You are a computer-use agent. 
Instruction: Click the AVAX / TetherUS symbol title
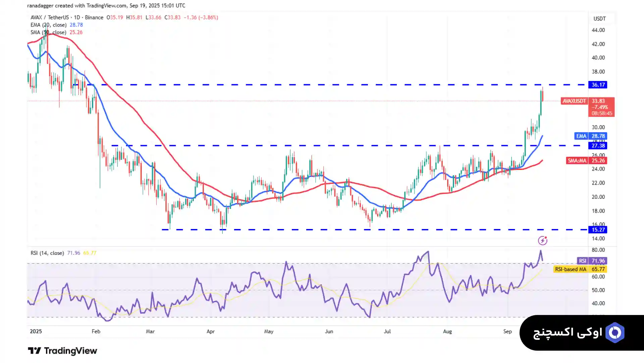tap(50, 17)
